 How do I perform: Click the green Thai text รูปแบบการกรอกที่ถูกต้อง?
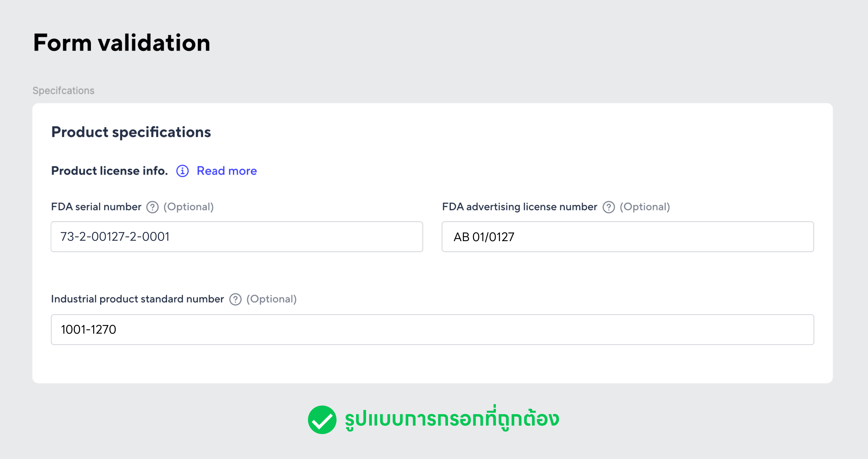[x=452, y=418]
